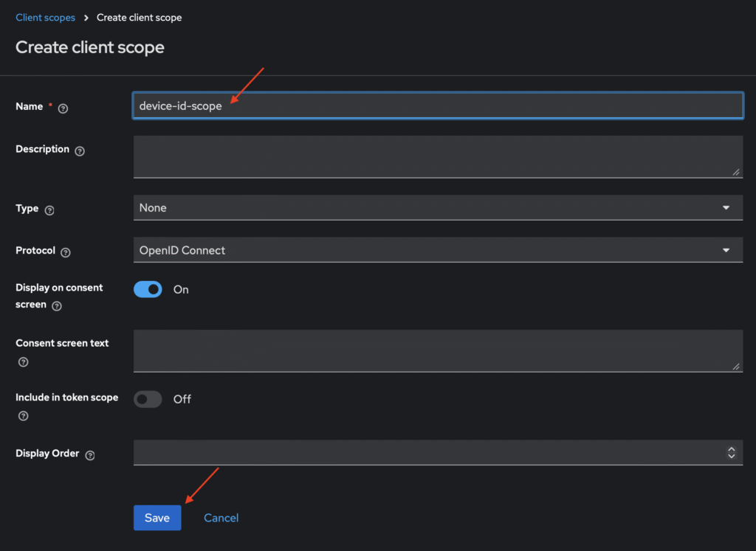This screenshot has width=756, height=551.
Task: Click the help icon next to Name
Action: pos(63,108)
